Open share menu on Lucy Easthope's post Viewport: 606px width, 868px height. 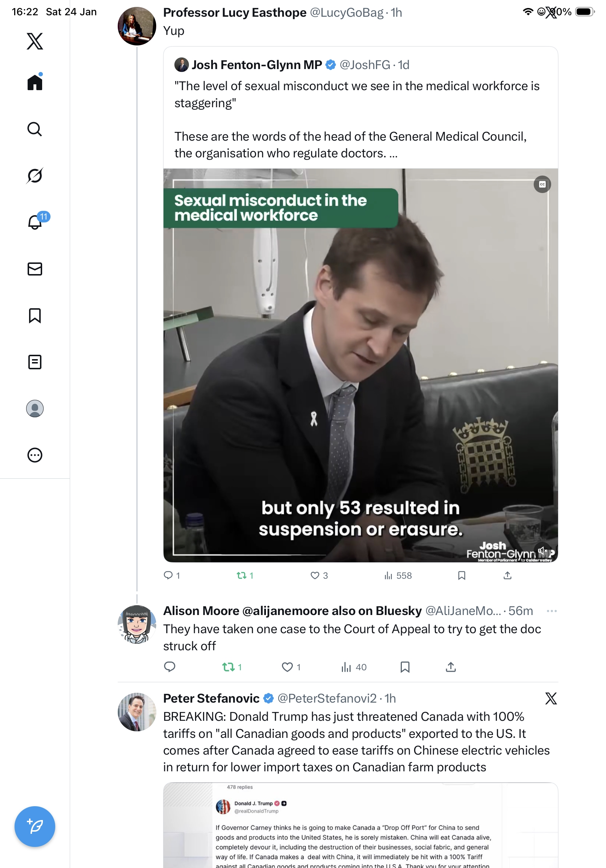pos(508,575)
